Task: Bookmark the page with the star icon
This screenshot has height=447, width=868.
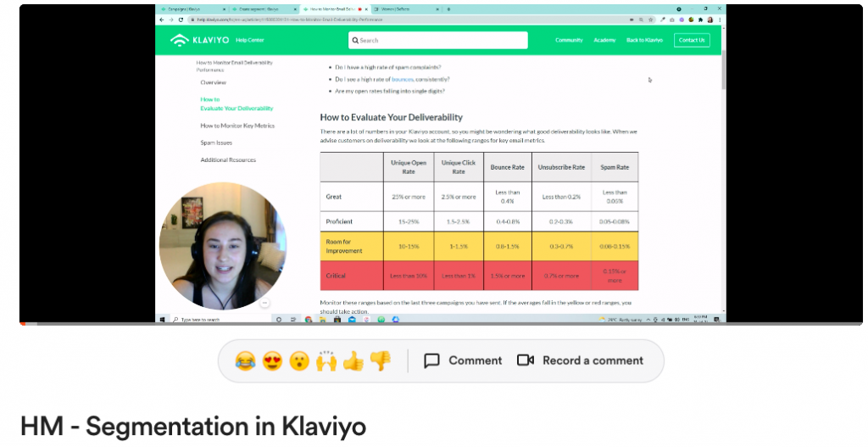Action: pyautogui.click(x=651, y=20)
